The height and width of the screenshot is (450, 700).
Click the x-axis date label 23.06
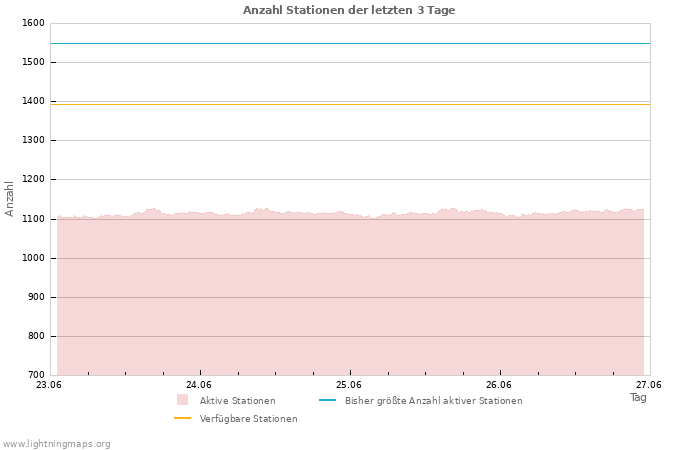click(49, 384)
